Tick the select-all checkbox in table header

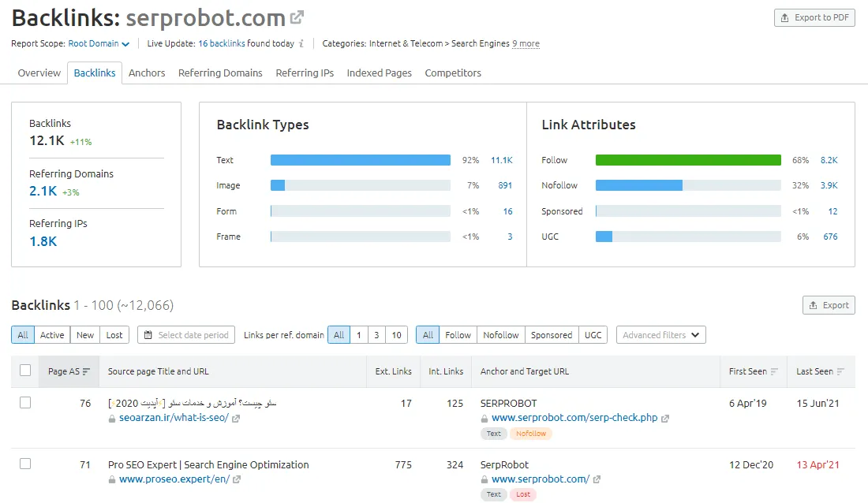(25, 371)
